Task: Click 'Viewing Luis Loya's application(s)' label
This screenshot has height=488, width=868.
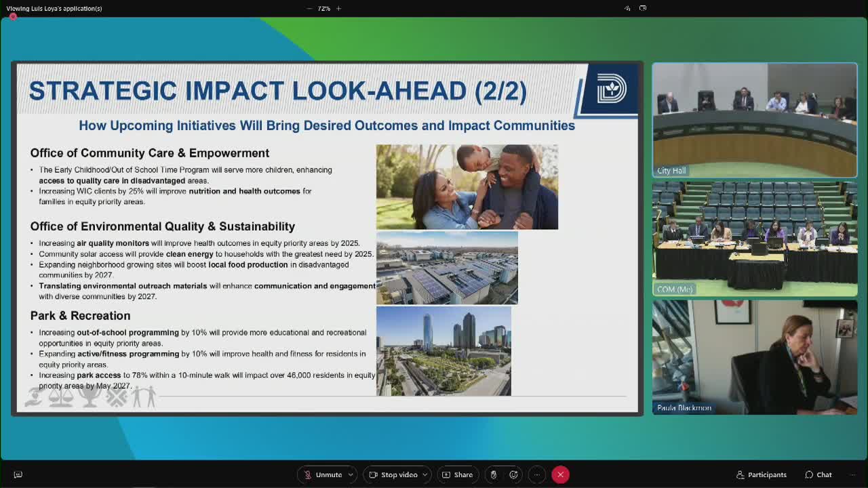Action: pos(54,8)
